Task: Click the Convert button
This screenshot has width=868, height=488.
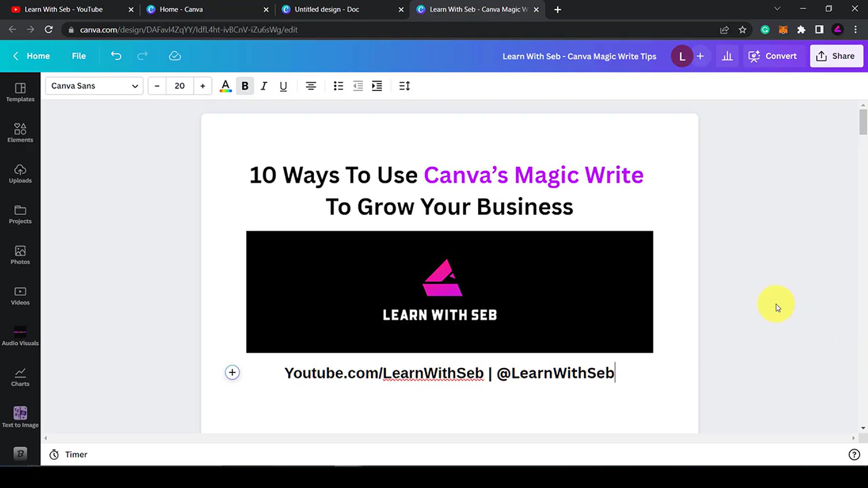Action: pos(773,56)
